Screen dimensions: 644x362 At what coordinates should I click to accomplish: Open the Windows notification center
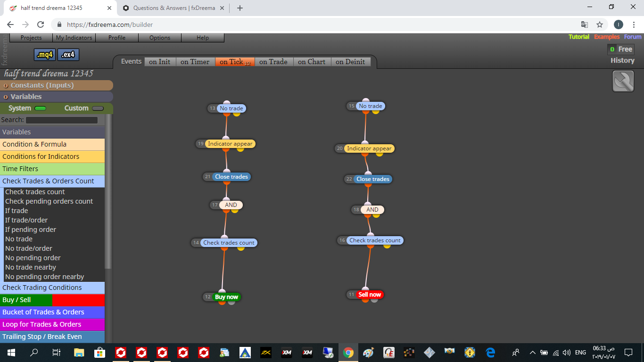[x=628, y=352]
